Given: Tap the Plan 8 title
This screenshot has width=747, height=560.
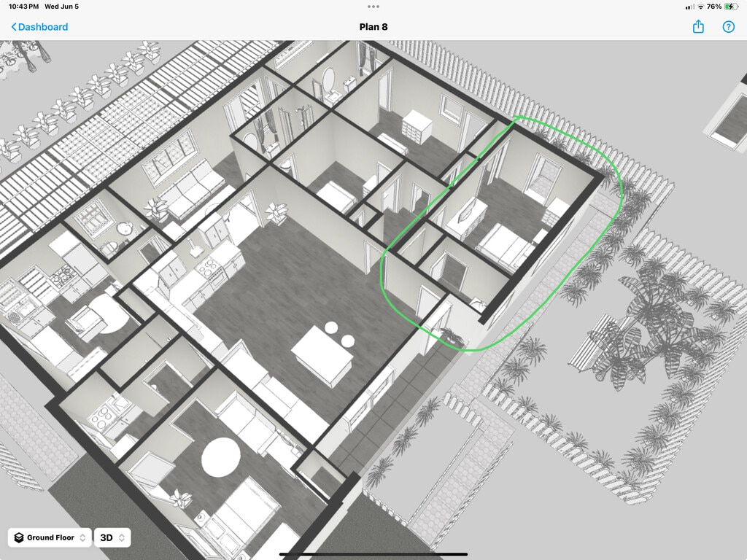Looking at the screenshot, I should coord(373,27).
